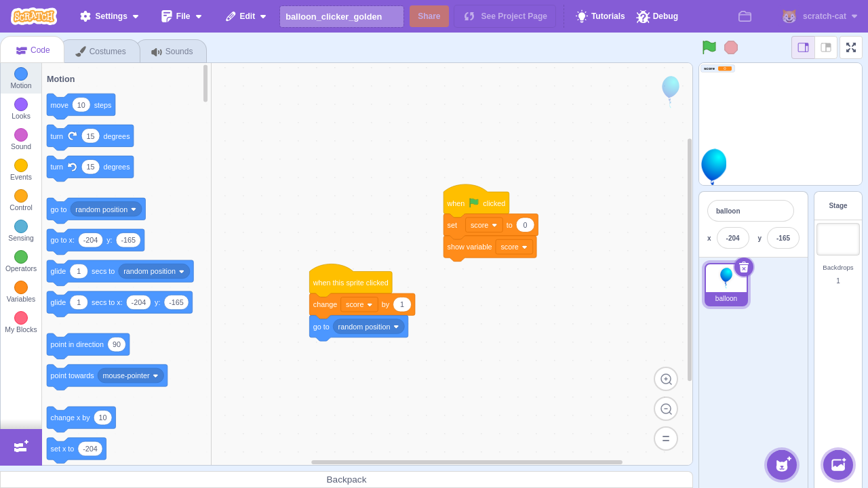Image resolution: width=868 pixels, height=488 pixels.
Task: Click the Choose a Sprite button
Action: [782, 465]
